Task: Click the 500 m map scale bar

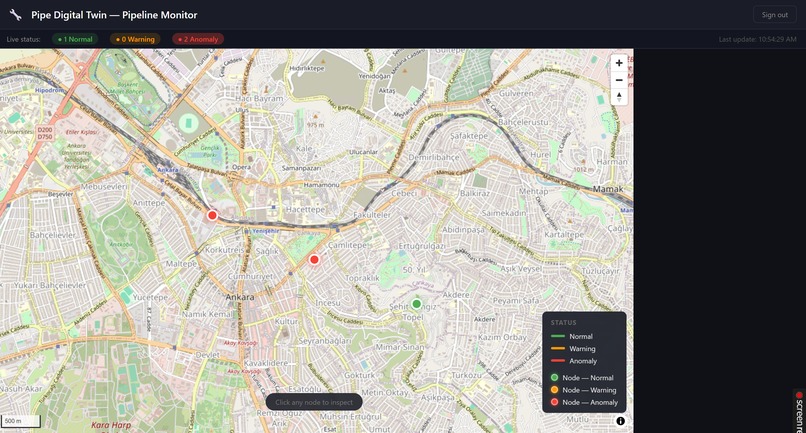Action: tap(21, 421)
